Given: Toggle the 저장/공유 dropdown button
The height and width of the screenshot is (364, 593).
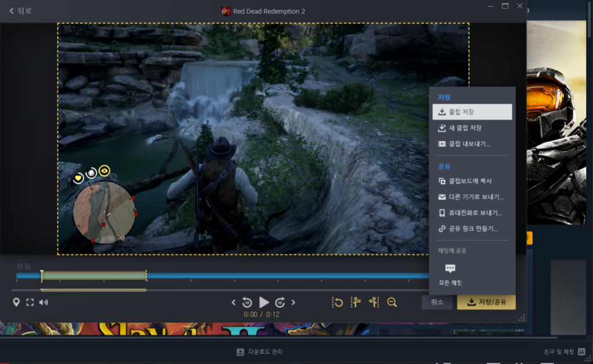Looking at the screenshot, I should point(486,302).
